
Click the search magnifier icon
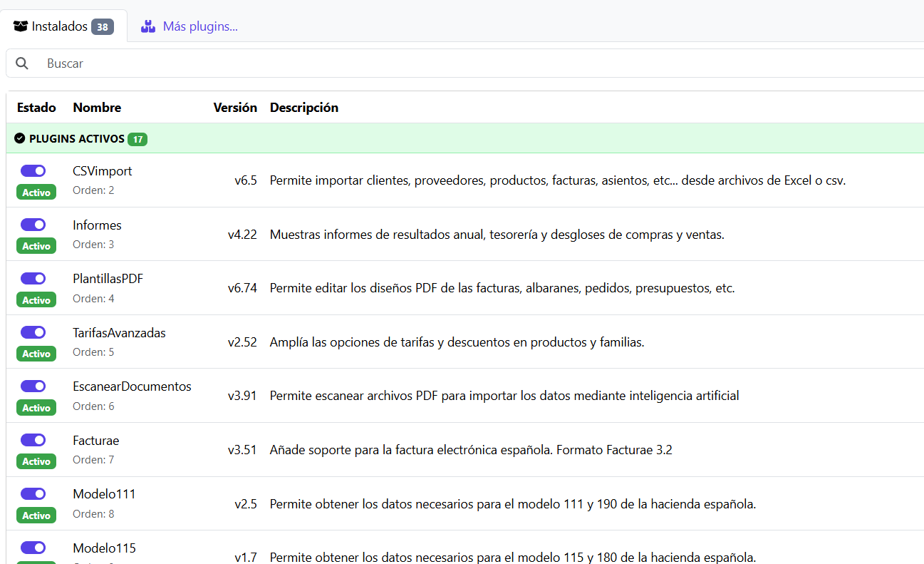(x=22, y=63)
